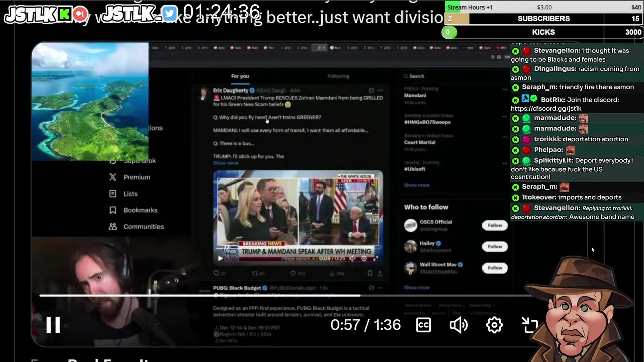
Task: Click the views chart icon under the tweet
Action: click(332, 274)
